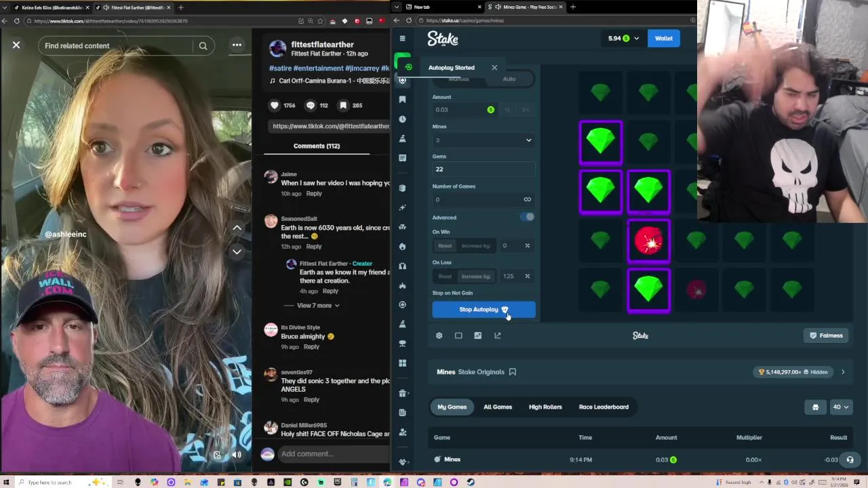This screenshot has width=868, height=488.
Task: Expand the 5,148,297.00× Hidden win arrow
Action: pos(843,372)
